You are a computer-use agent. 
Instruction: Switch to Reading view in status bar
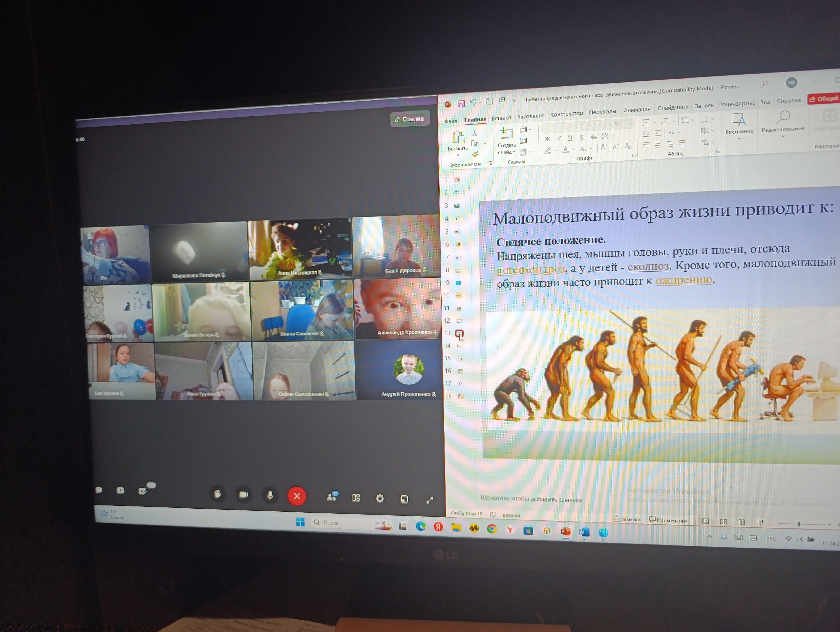pyautogui.click(x=742, y=522)
